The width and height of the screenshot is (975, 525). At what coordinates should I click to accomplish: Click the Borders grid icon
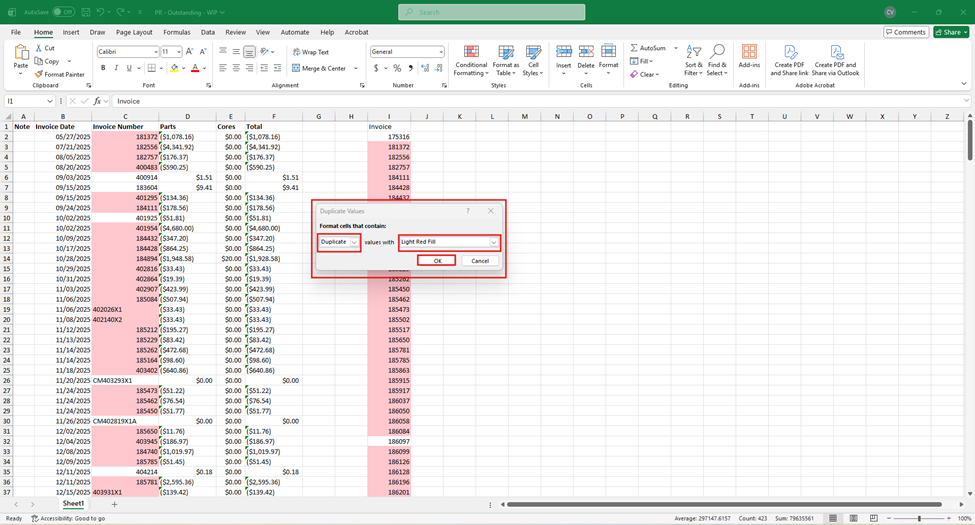151,68
